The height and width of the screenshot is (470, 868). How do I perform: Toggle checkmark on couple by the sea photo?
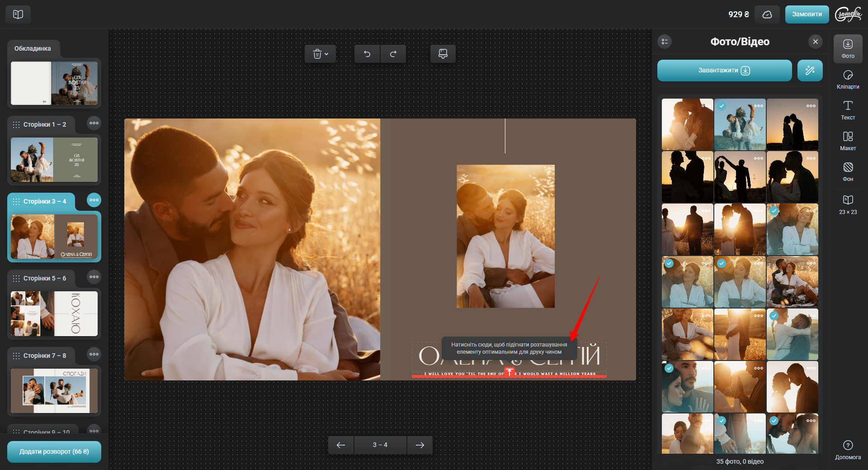(774, 316)
